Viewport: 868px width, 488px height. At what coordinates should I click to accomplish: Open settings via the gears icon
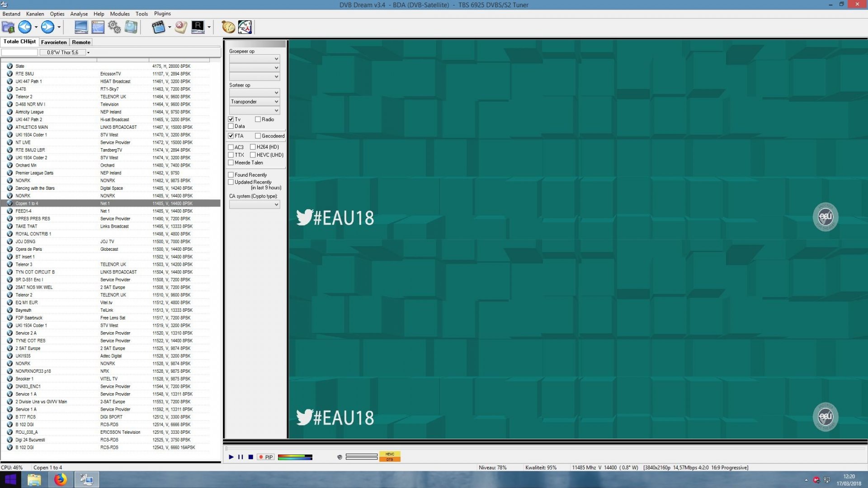click(x=114, y=27)
